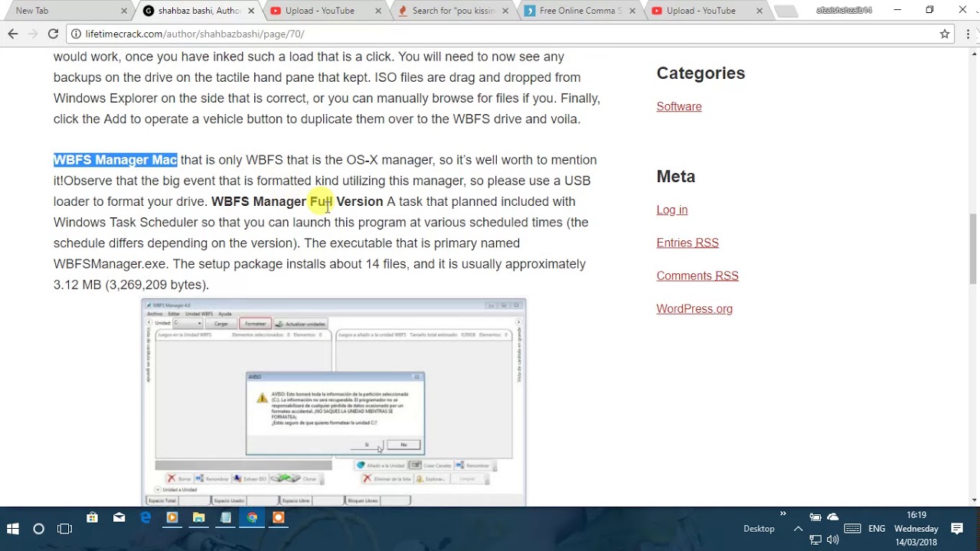Click the battery status tray icon
The height and width of the screenshot is (551, 980).
[x=815, y=517]
